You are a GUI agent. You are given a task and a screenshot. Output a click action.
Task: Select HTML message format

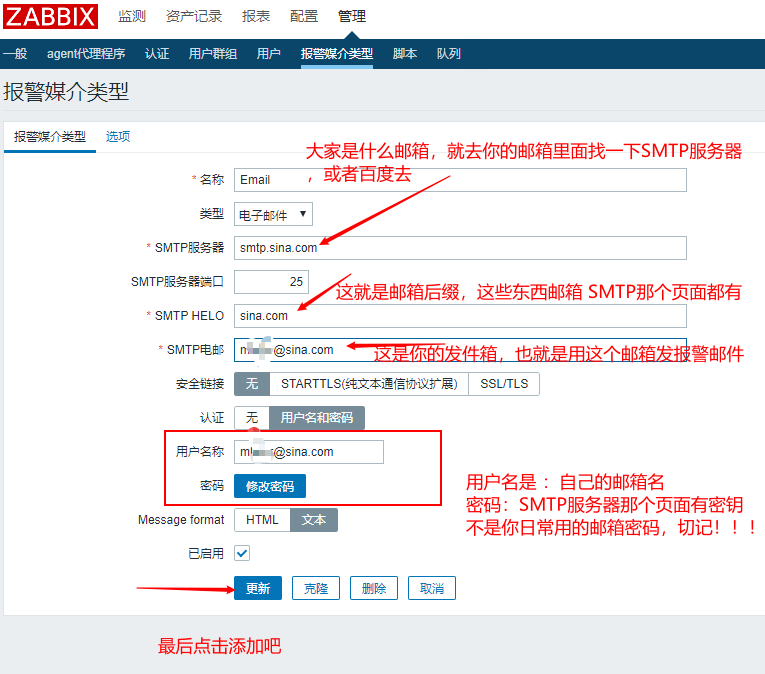tap(262, 520)
